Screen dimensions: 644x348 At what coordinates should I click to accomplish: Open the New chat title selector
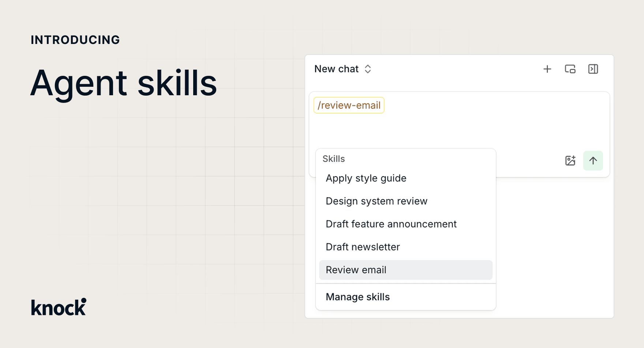(337, 69)
